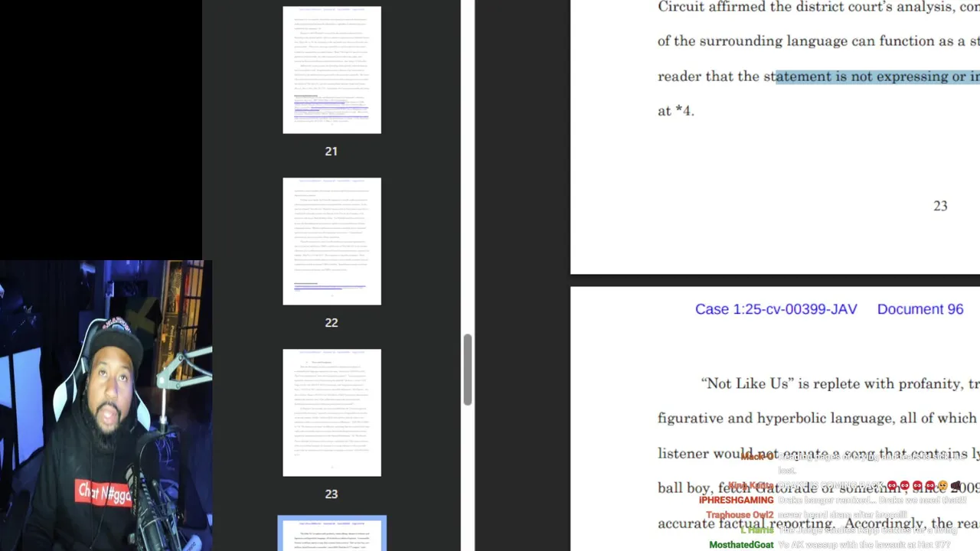
Task: Click 'Circuit affirmed the district court's analysis' line
Action: [x=818, y=7]
